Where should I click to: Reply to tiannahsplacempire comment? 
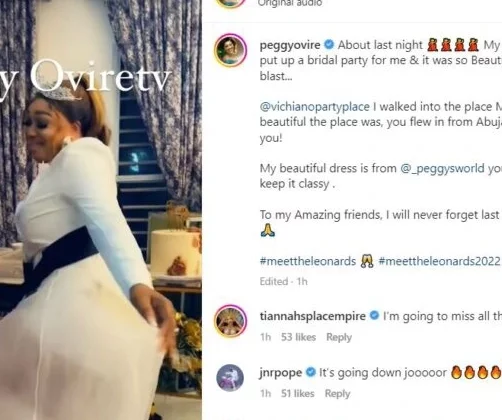[x=339, y=337]
